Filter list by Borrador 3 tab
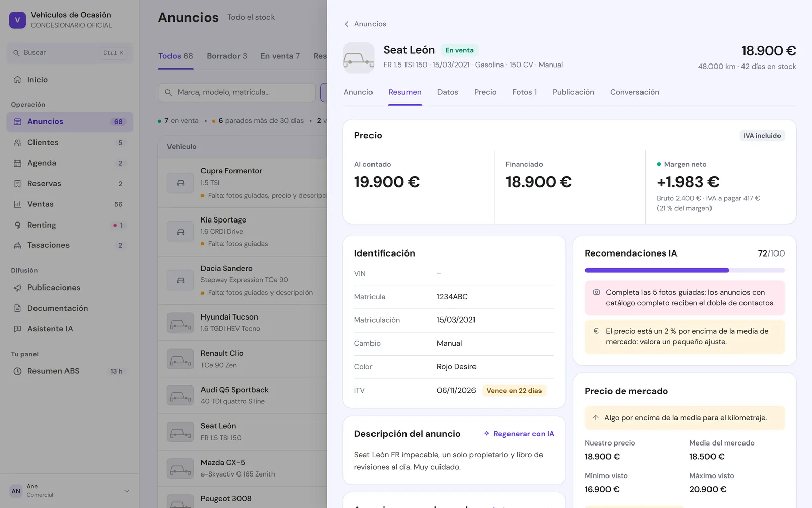 (227, 56)
